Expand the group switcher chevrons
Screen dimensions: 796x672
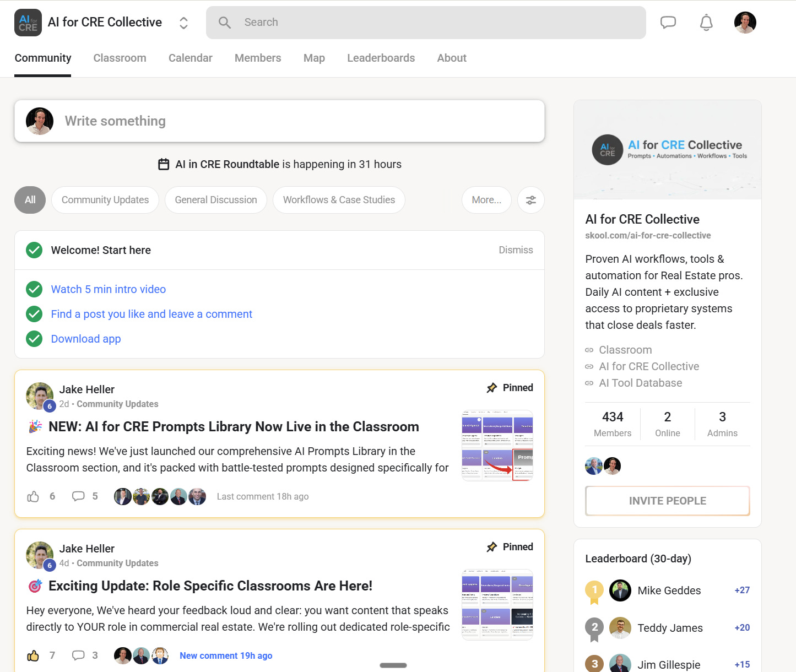pyautogui.click(x=184, y=23)
